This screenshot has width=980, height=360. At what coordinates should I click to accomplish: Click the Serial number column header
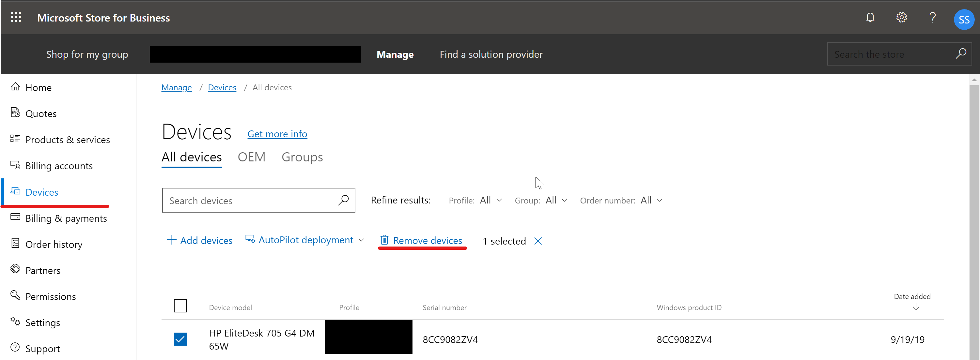tap(445, 307)
